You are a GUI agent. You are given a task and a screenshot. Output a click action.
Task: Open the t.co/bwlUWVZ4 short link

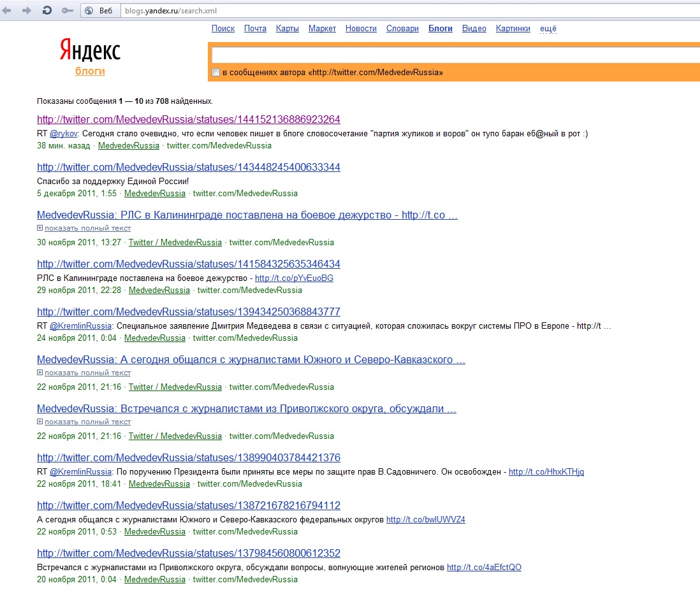tap(425, 519)
